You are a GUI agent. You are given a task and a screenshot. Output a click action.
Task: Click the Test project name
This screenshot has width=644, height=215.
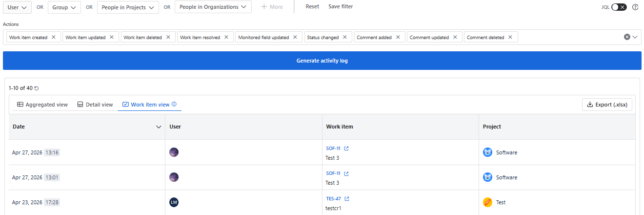(501, 202)
